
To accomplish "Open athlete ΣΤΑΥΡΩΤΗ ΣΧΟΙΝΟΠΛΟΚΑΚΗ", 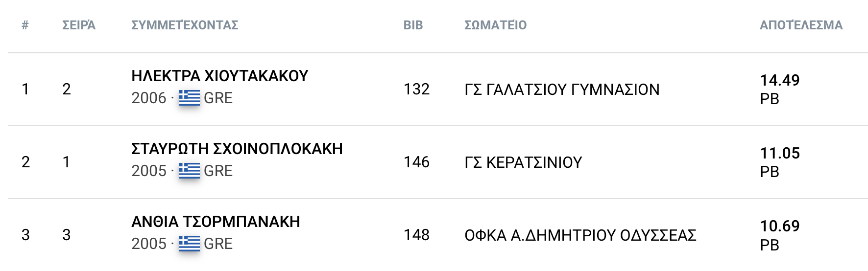I will click(x=237, y=149).
